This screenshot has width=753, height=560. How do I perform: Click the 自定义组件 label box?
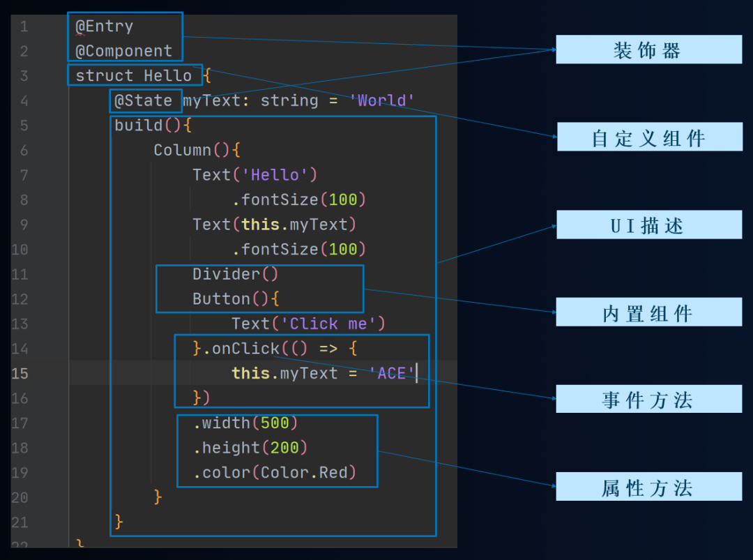point(650,137)
